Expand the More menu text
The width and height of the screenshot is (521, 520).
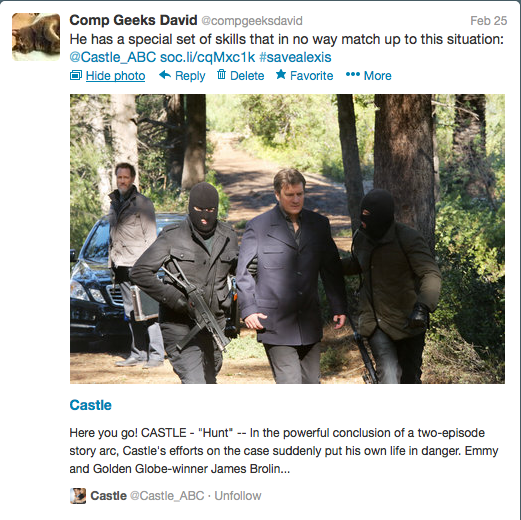coord(377,76)
